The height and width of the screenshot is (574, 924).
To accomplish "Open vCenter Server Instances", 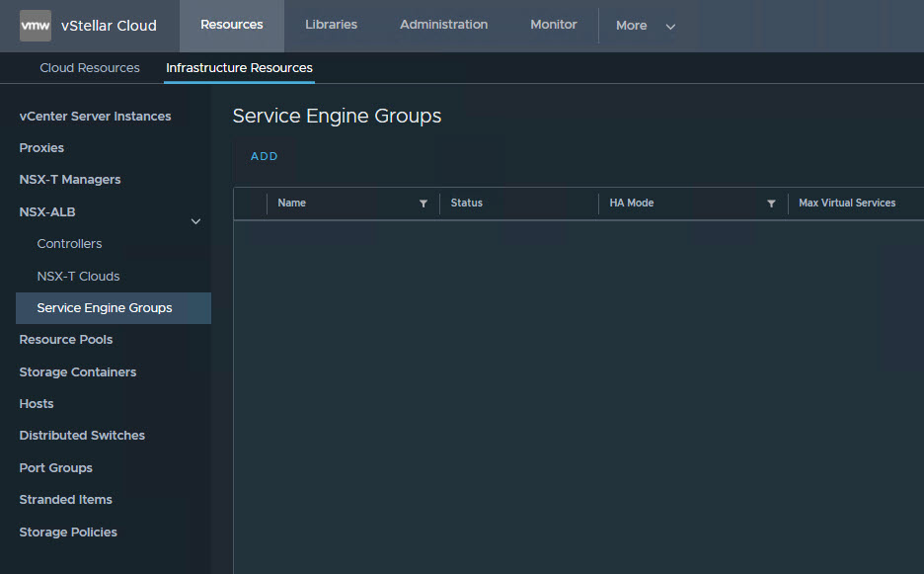I will click(95, 117).
